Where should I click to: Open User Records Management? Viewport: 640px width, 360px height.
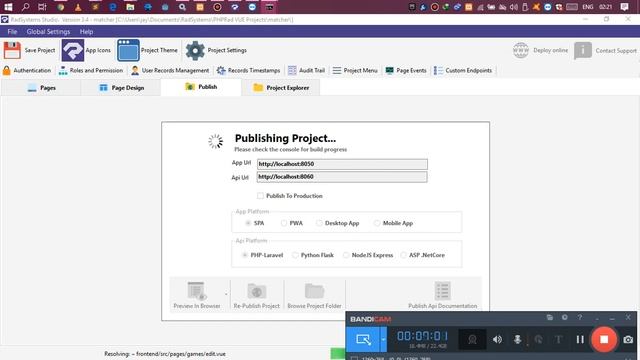pyautogui.click(x=170, y=70)
